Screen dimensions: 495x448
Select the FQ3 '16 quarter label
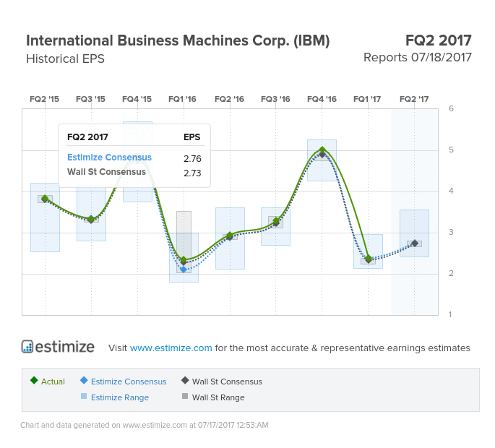275,99
